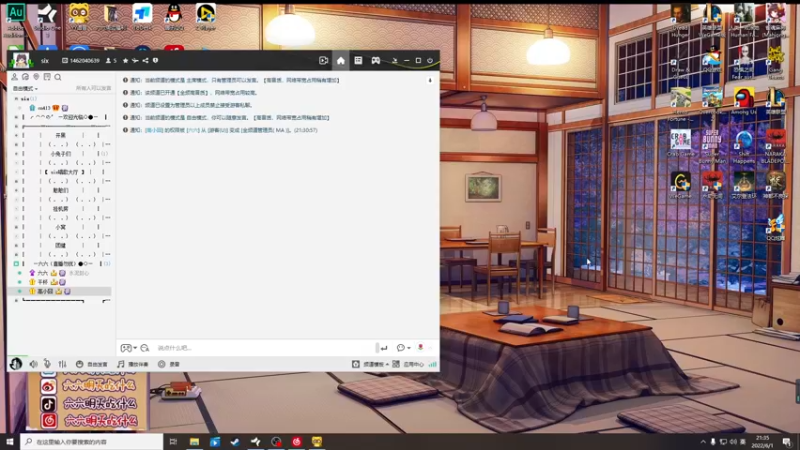The width and height of the screenshot is (800, 450).
Task: Open Adobe Audition desktop icon
Action: pyautogui.click(x=15, y=21)
